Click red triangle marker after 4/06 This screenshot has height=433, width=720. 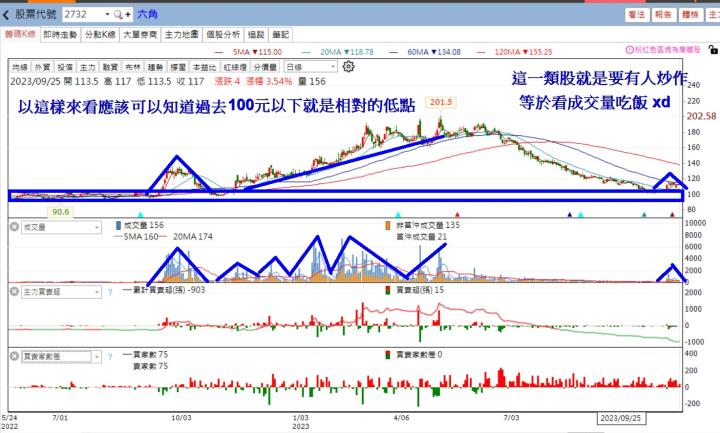[457, 214]
